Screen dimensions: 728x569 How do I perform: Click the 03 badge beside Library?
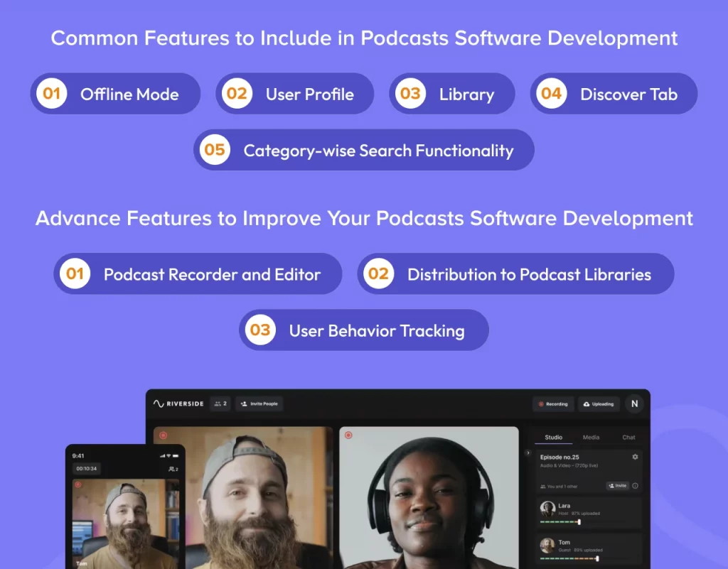click(410, 93)
